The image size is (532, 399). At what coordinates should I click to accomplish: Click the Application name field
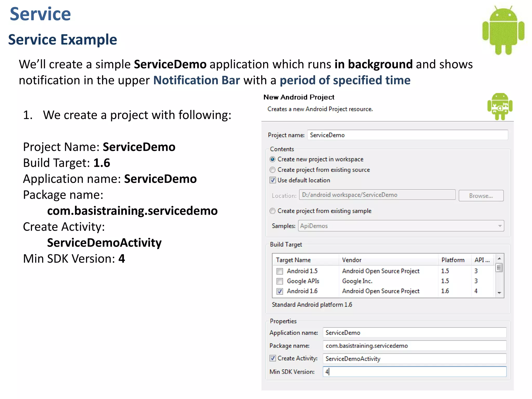pyautogui.click(x=414, y=333)
